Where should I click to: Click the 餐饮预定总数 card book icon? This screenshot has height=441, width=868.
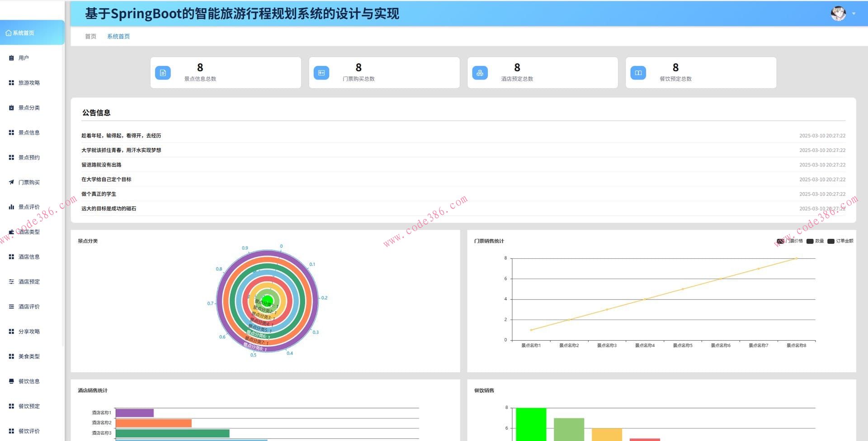coord(638,73)
